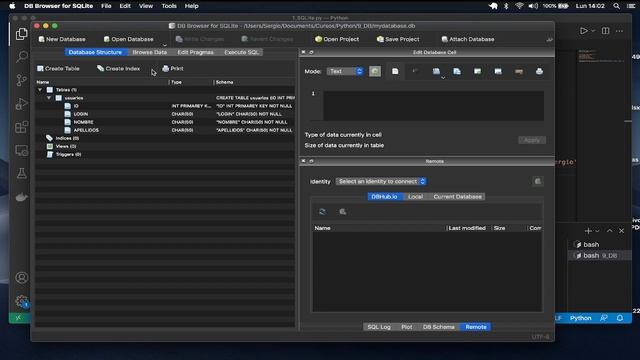640x360 pixels.
Task: Expand the main toolbar overflow chevron
Action: click(549, 40)
